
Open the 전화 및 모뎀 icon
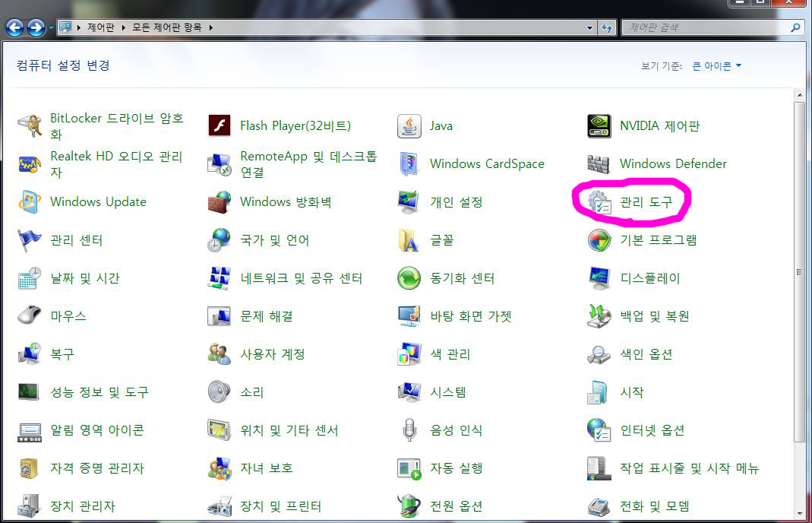599,506
